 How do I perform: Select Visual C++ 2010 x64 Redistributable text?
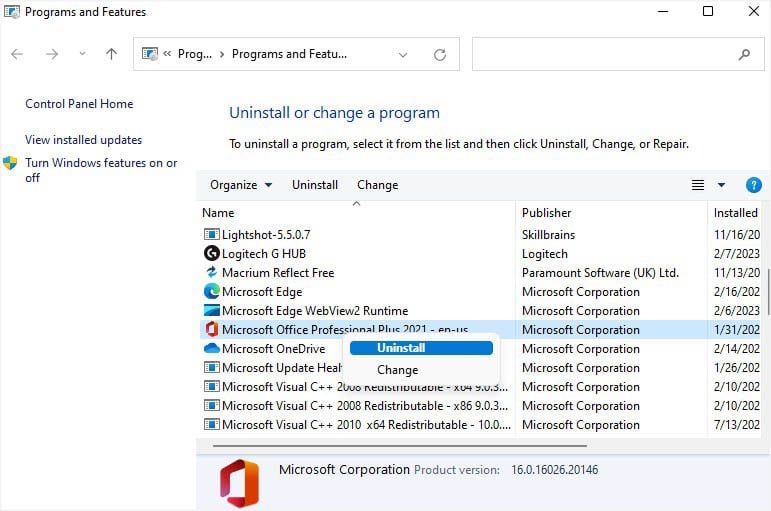(x=366, y=424)
